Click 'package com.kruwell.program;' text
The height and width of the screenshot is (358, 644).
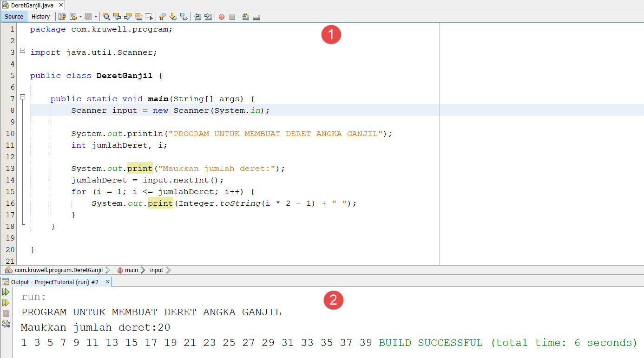pos(101,29)
